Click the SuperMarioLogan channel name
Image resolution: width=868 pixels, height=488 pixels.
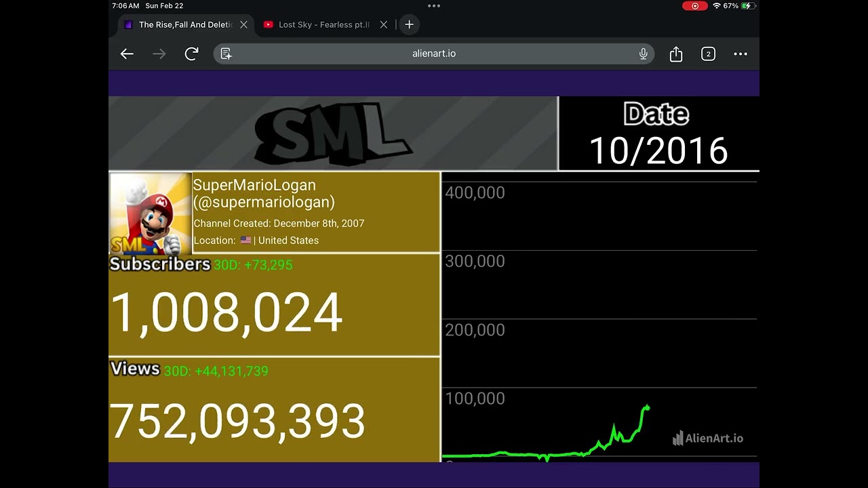coord(254,185)
